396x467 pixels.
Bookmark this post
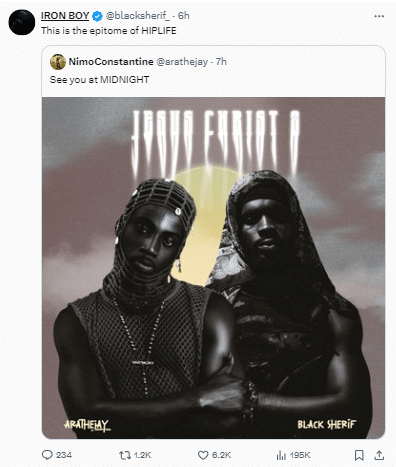(359, 455)
